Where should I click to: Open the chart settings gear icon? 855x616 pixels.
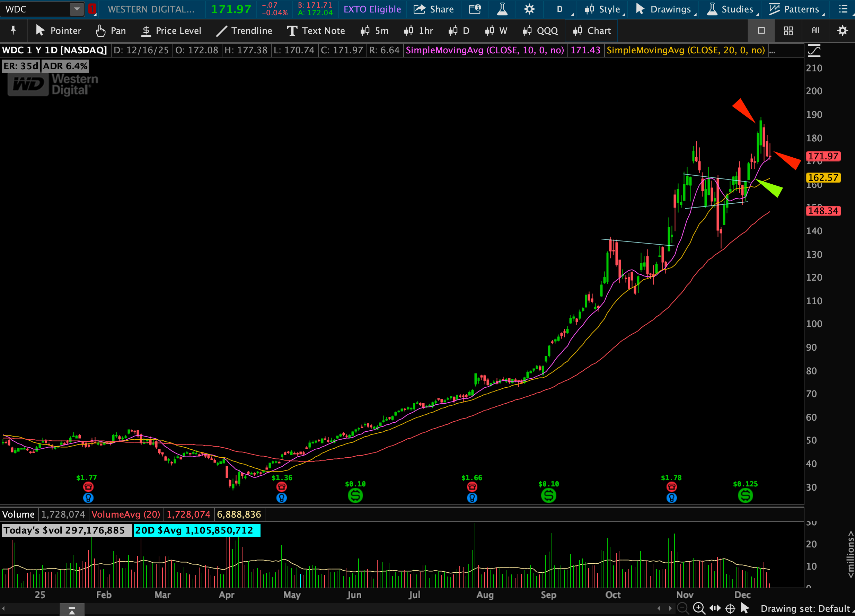coord(529,9)
